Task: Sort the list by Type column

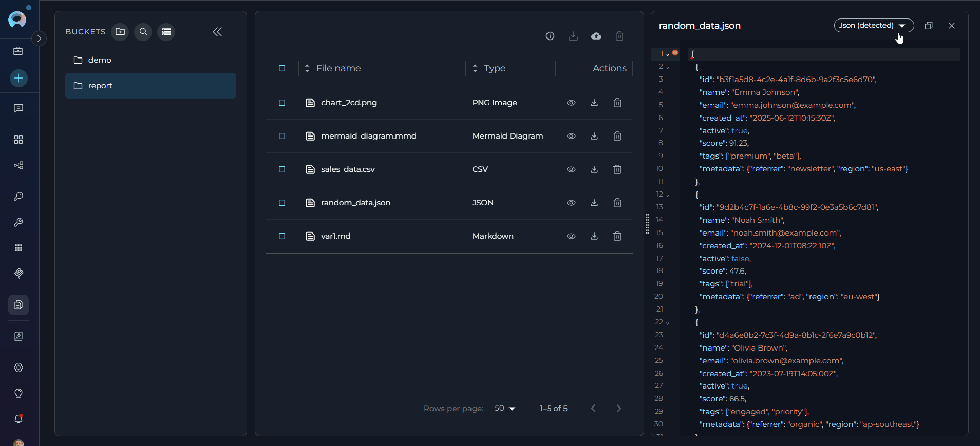Action: point(494,68)
